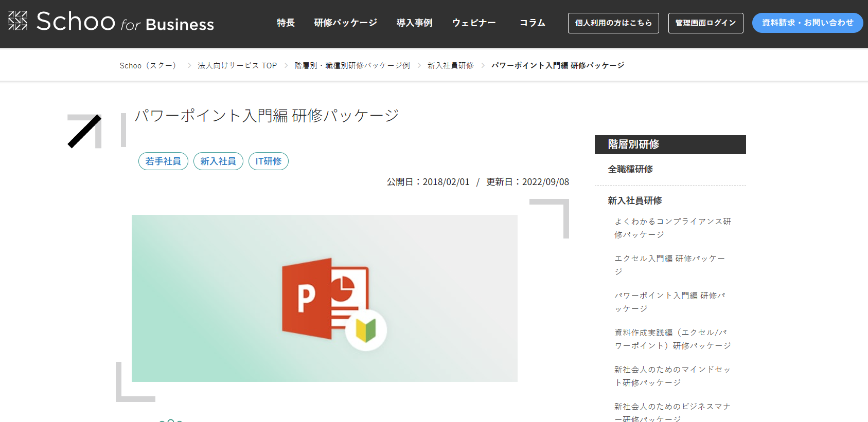Image resolution: width=868 pixels, height=422 pixels.
Task: Click the パワーポイント入門編 研修パッケージ page title
Action: point(267,115)
